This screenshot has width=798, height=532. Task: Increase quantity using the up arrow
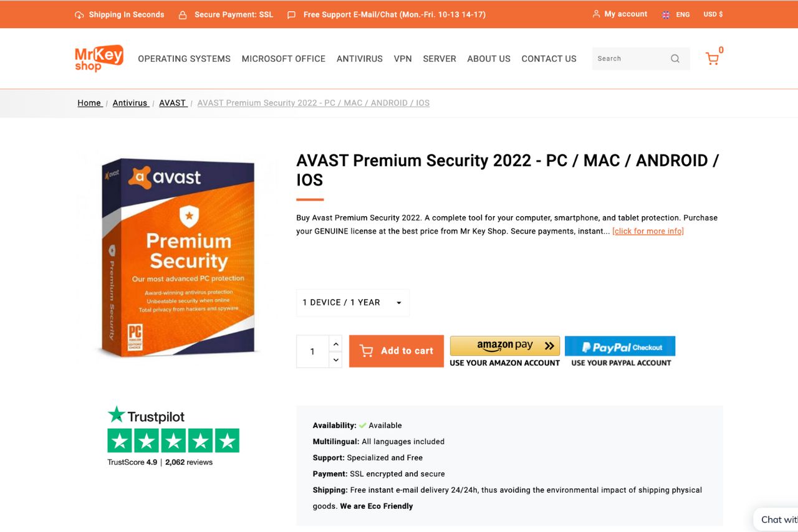[x=335, y=343]
